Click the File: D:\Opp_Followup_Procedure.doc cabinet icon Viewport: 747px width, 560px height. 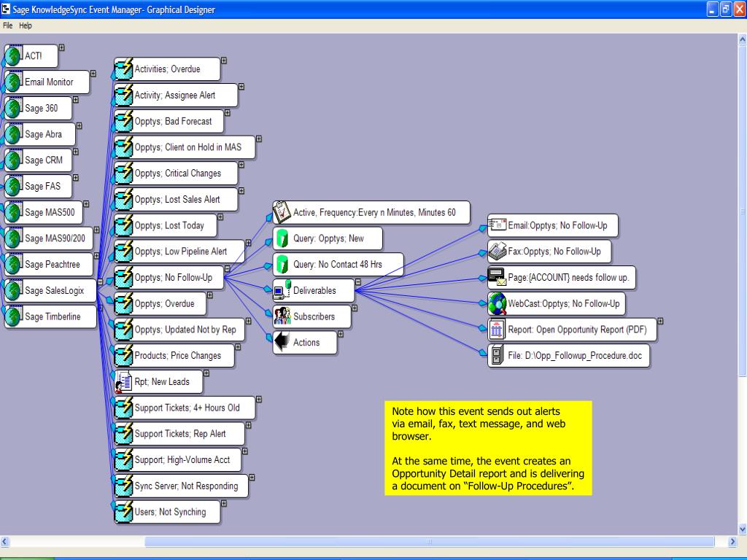(497, 355)
